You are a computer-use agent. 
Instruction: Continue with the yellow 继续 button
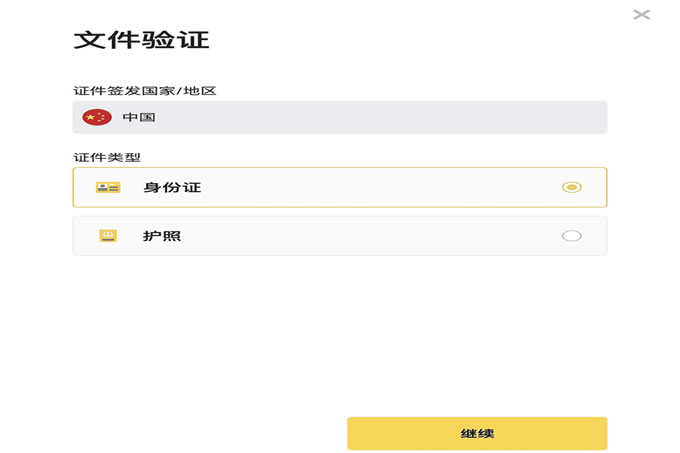click(x=477, y=433)
